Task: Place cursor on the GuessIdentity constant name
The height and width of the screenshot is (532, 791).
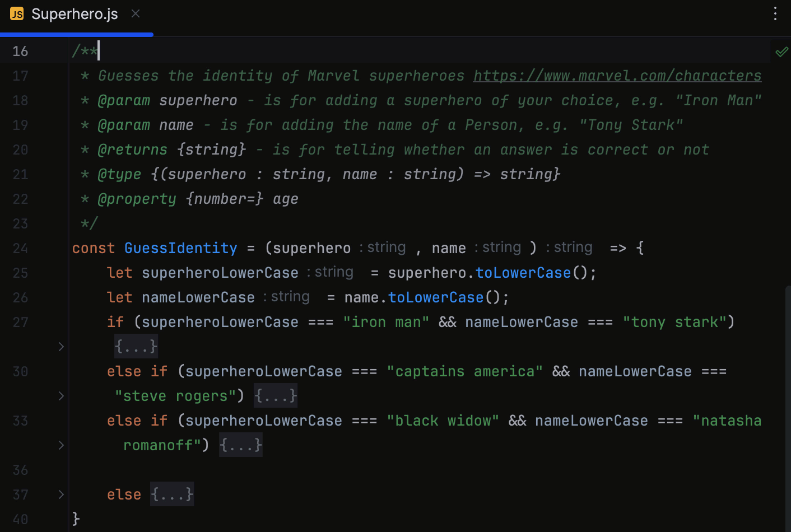Action: pos(180,248)
